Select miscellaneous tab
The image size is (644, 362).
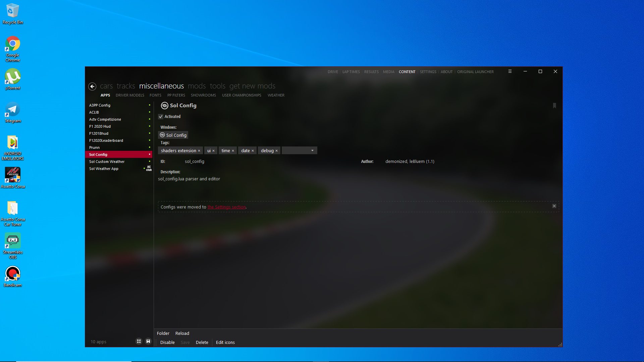click(x=161, y=86)
